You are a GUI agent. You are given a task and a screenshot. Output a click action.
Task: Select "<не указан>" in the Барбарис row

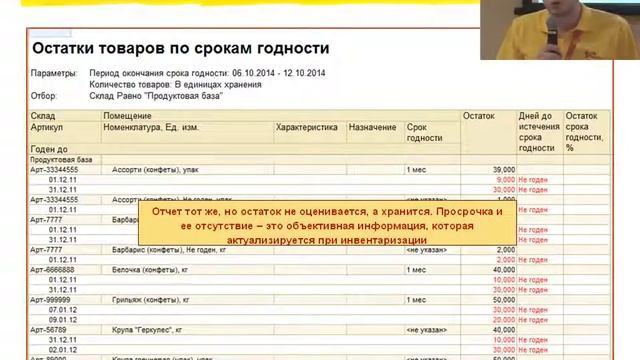click(427, 250)
